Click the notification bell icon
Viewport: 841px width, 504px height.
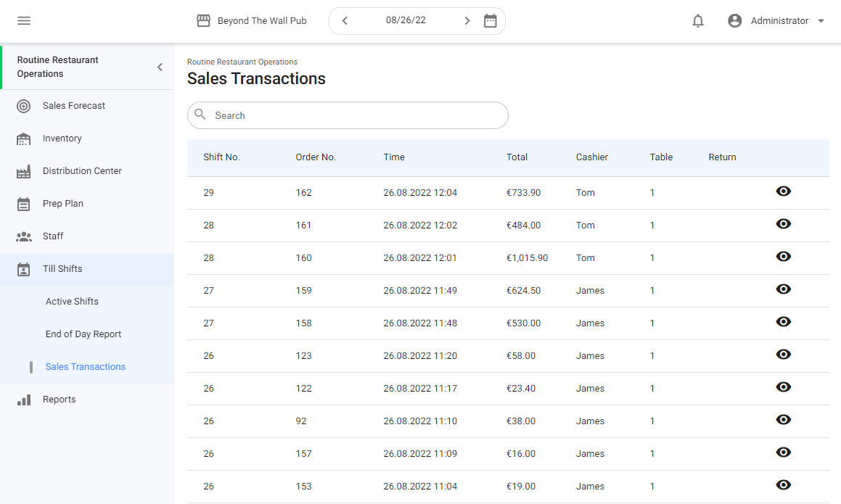tap(698, 21)
